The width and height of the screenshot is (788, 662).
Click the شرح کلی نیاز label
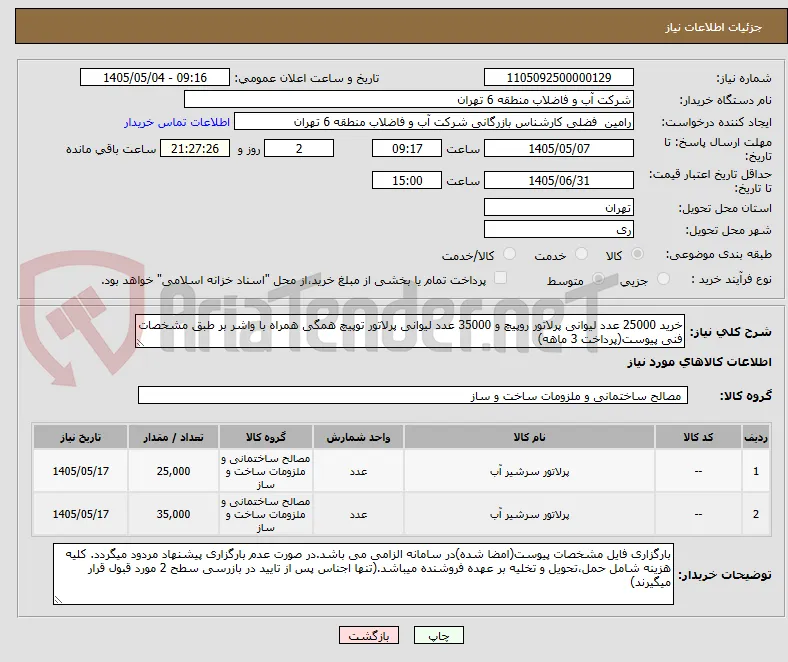(730, 332)
